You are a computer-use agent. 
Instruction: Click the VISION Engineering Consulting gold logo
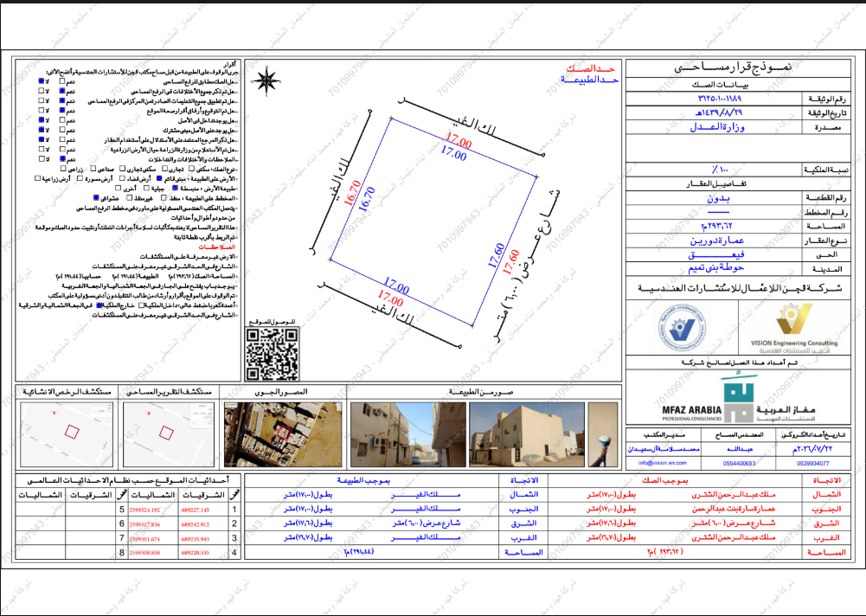793,327
